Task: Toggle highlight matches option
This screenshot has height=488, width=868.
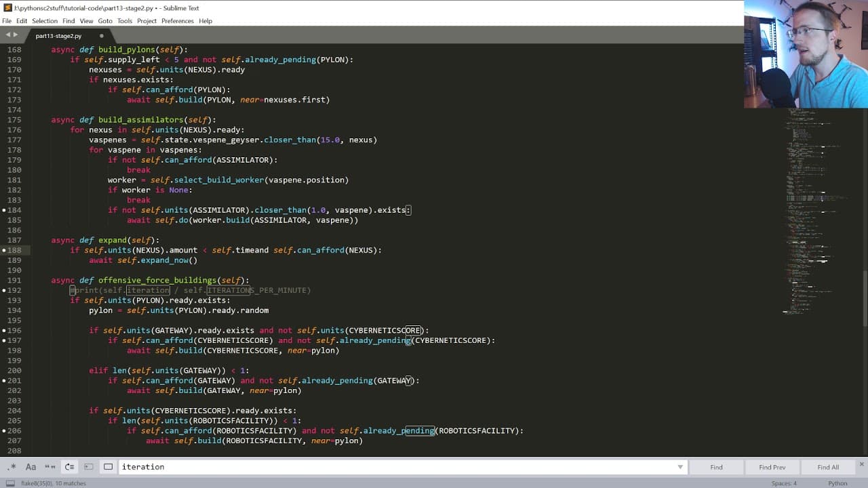Action: pyautogui.click(x=108, y=467)
